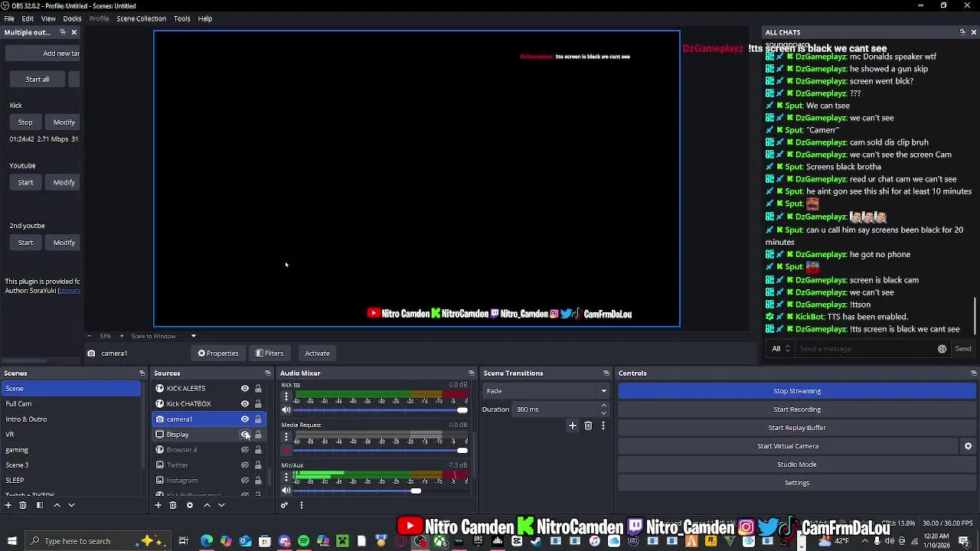Open the File menu
This screenshot has height=551, width=980.
(9, 18)
